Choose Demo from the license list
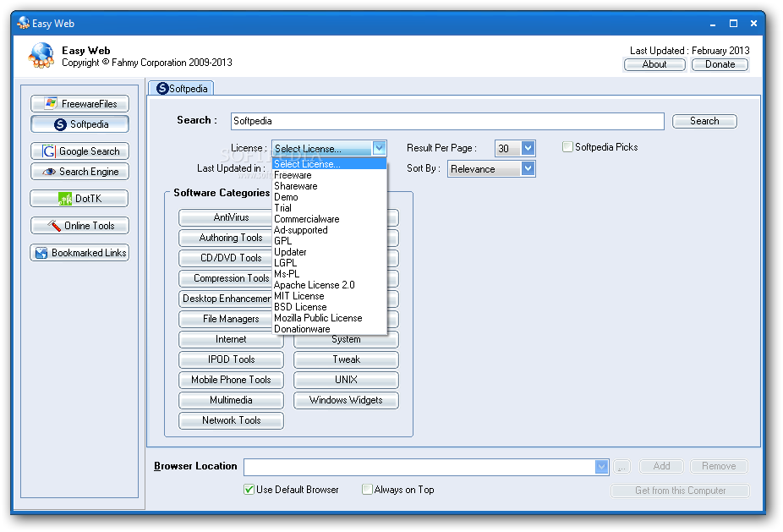Viewport: 783px width, 532px height. 330,197
